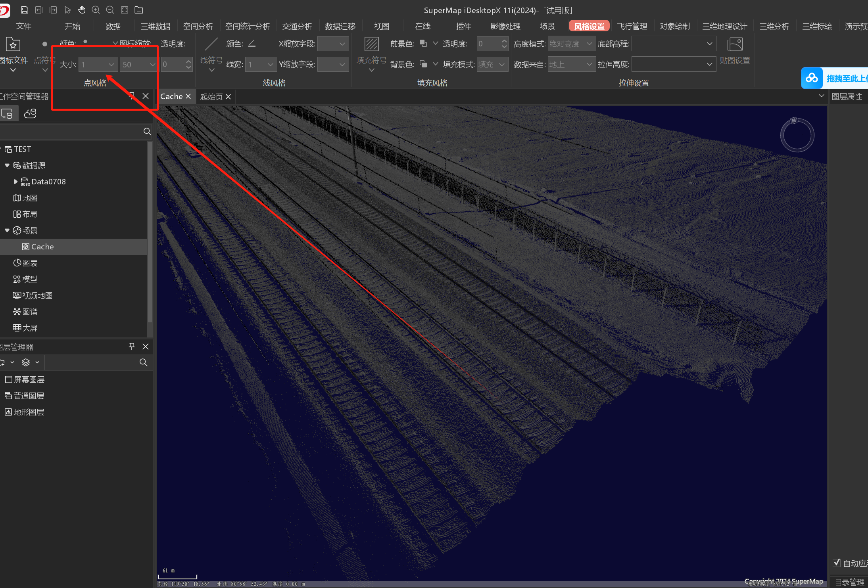Choose the pointer select tool
868x588 pixels.
(67, 10)
